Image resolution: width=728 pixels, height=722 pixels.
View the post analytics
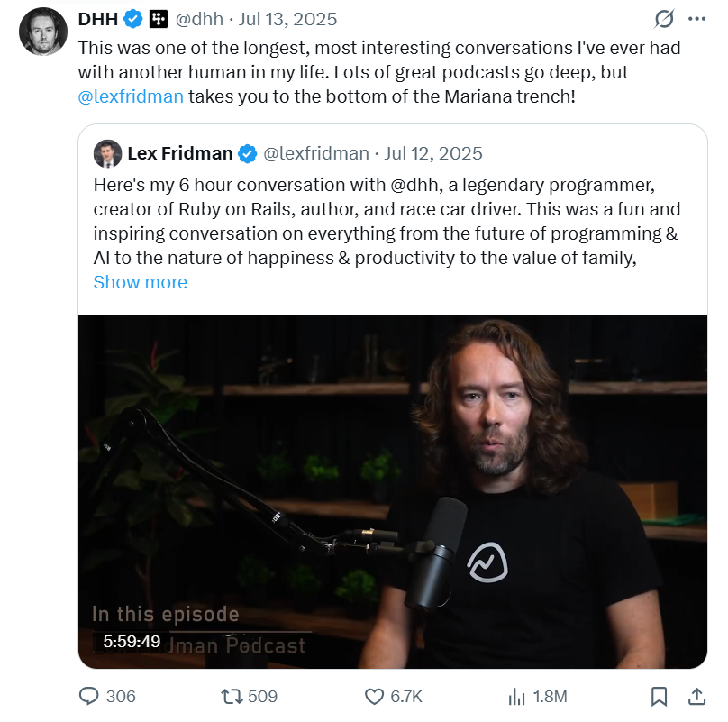point(525,696)
